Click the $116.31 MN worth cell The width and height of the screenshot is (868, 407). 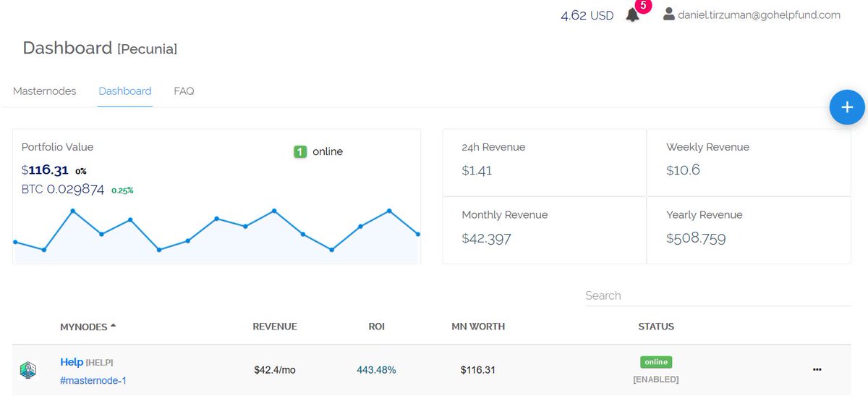pyautogui.click(x=478, y=370)
